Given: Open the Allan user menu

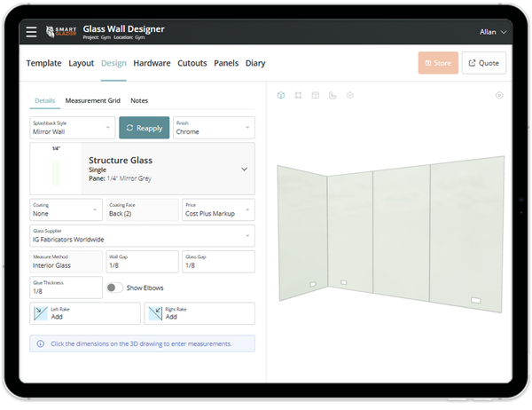Looking at the screenshot, I should point(493,32).
